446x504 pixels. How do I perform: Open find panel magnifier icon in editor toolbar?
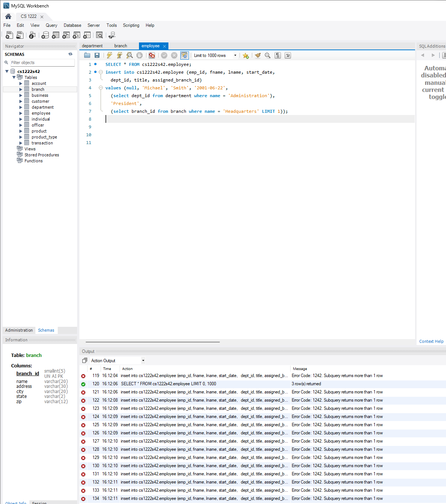click(268, 55)
